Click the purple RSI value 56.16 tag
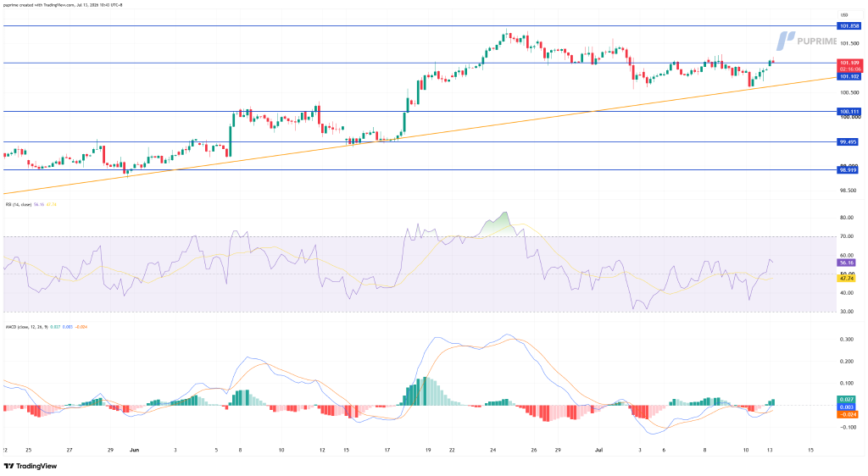Viewport: 868px width, 476px height. (847, 263)
